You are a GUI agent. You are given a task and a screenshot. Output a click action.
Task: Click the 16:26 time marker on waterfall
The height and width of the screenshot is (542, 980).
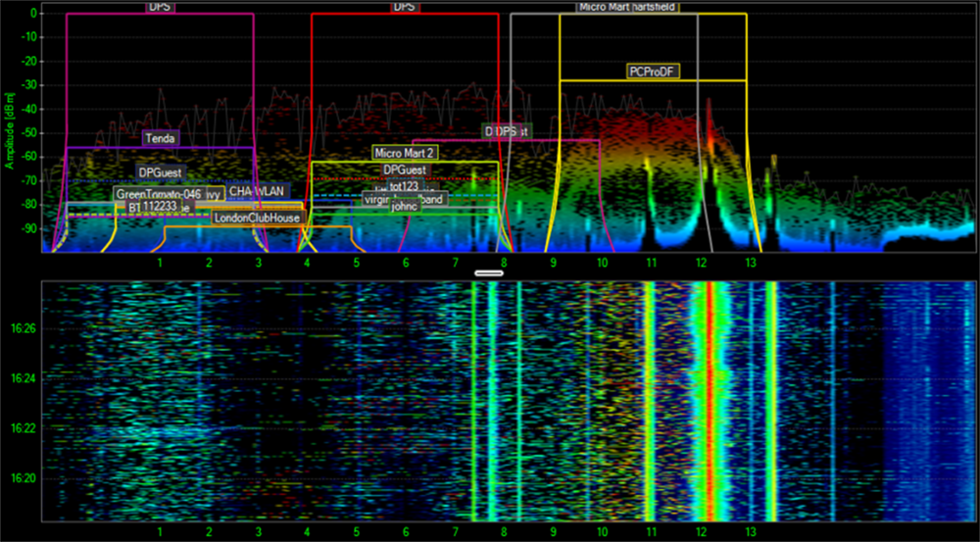pos(24,328)
